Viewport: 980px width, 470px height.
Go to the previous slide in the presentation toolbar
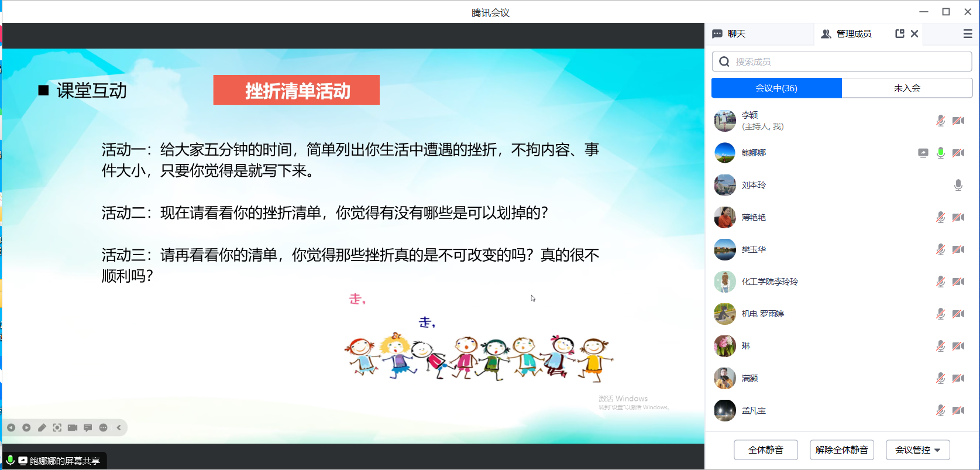coord(11,428)
